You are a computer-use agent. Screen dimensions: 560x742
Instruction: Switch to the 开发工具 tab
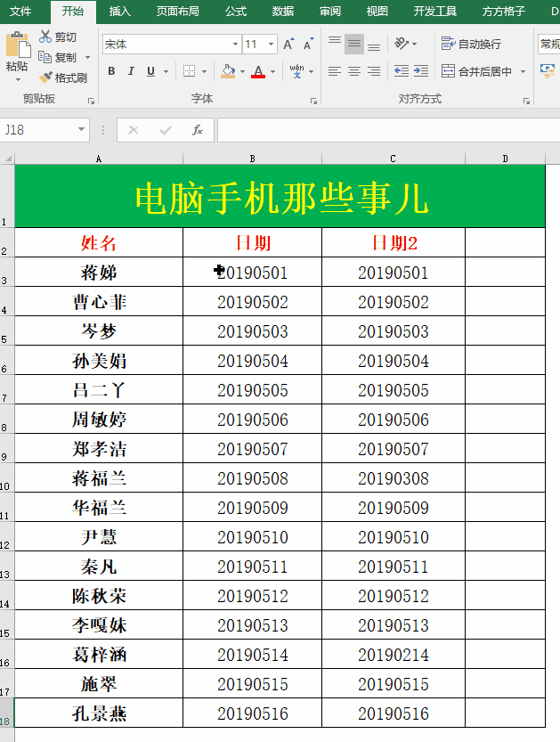(x=435, y=12)
